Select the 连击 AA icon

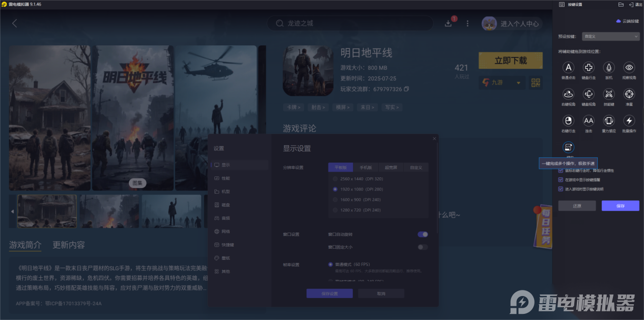click(x=589, y=121)
